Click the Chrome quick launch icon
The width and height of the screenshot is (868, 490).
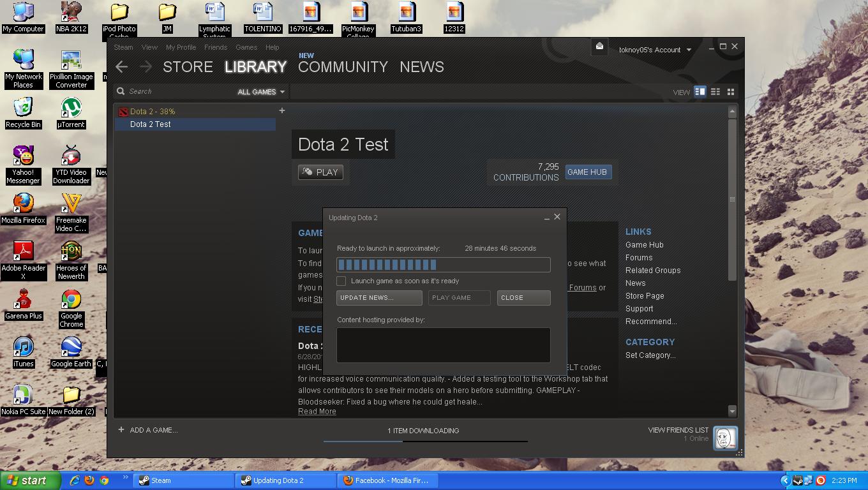104,480
